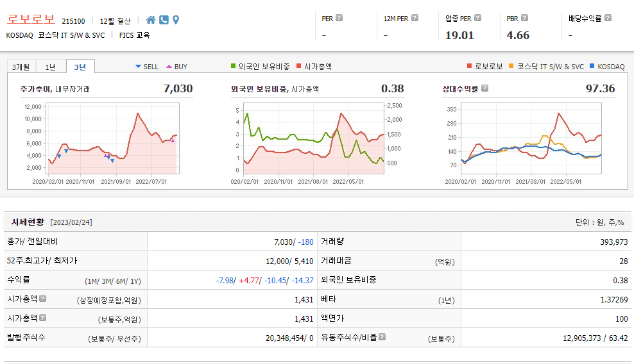Click the blue SELL triangle legend marker
The height and width of the screenshot is (364, 634).
[x=138, y=66]
